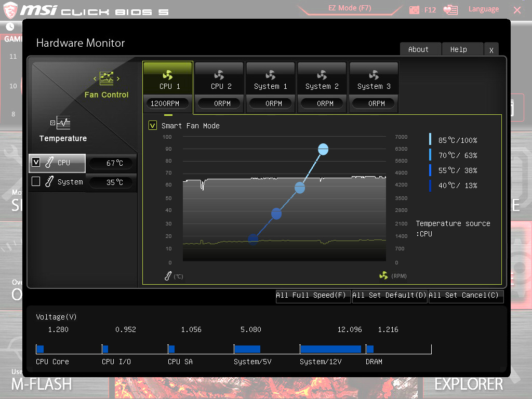Screen dimensions: 532x399
Task: Click the 40°C/13% legend color bar
Action: tap(430, 185)
